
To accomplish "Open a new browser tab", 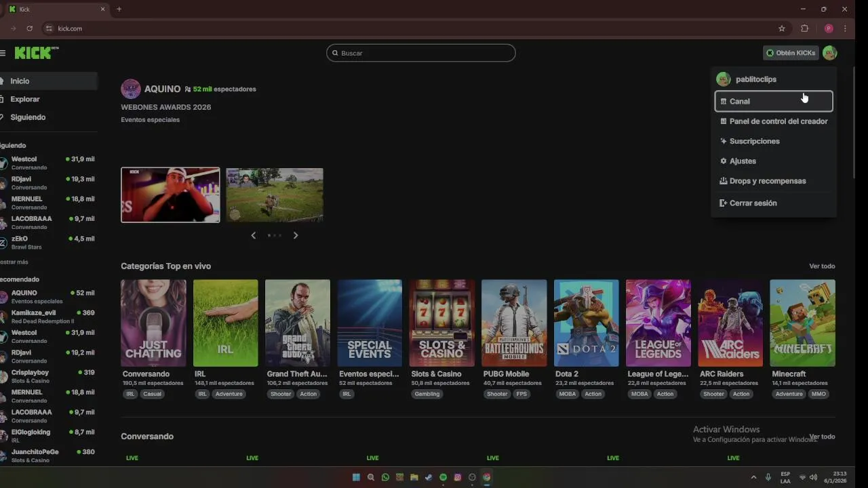I will [x=119, y=9].
